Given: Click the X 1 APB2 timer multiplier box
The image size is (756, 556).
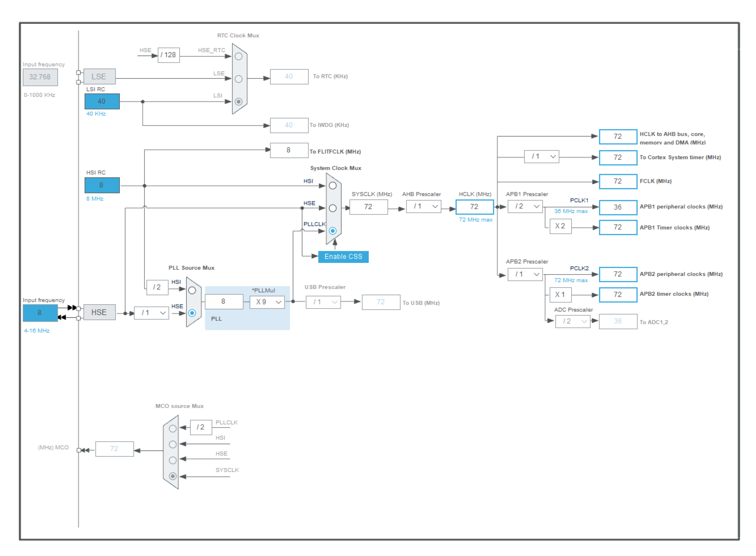Looking at the screenshot, I should pyautogui.click(x=560, y=294).
